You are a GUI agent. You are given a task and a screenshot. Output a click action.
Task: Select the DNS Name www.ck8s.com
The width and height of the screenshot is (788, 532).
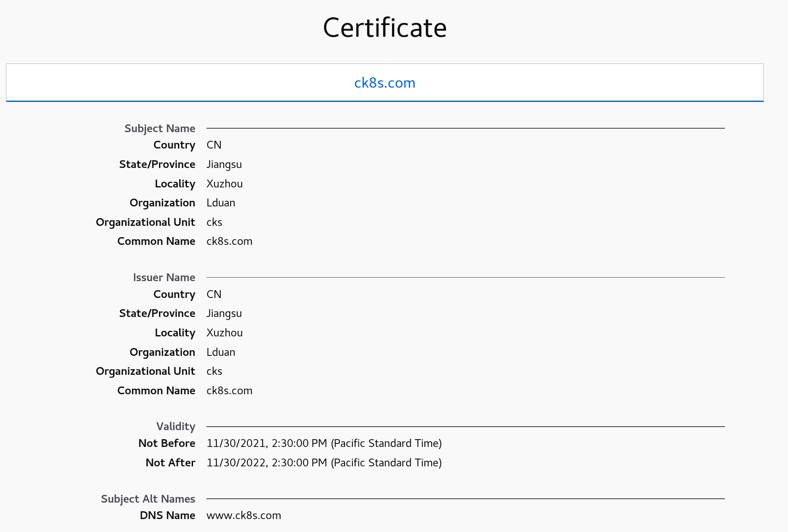(x=244, y=515)
